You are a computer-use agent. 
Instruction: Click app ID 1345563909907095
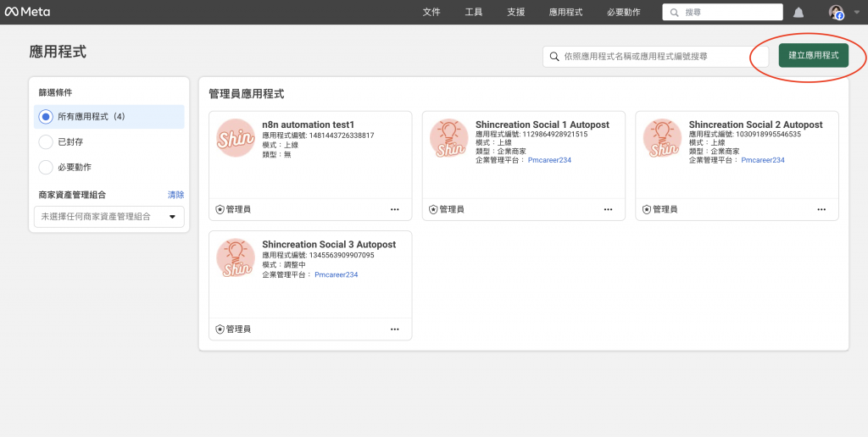click(342, 256)
